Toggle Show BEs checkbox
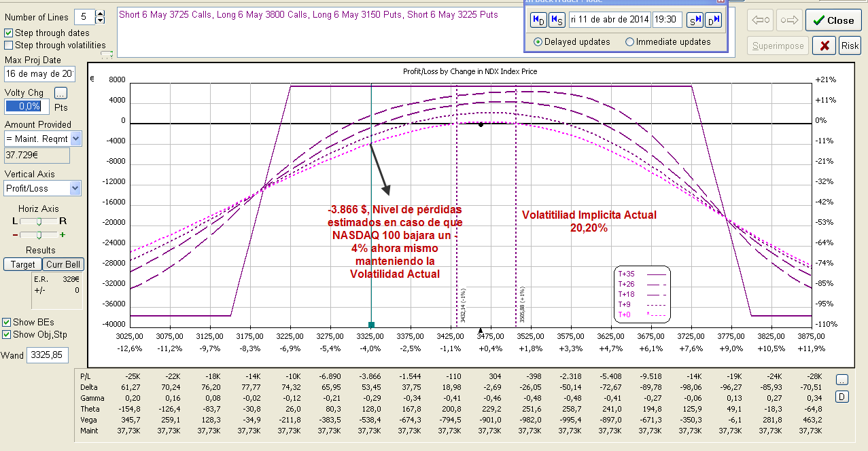The image size is (868, 451). 7,322
